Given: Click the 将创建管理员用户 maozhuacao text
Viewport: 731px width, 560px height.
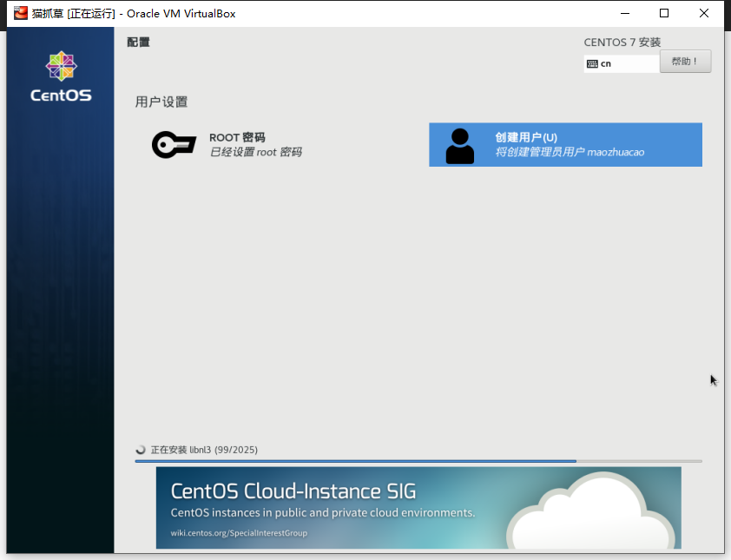Looking at the screenshot, I should (x=570, y=152).
